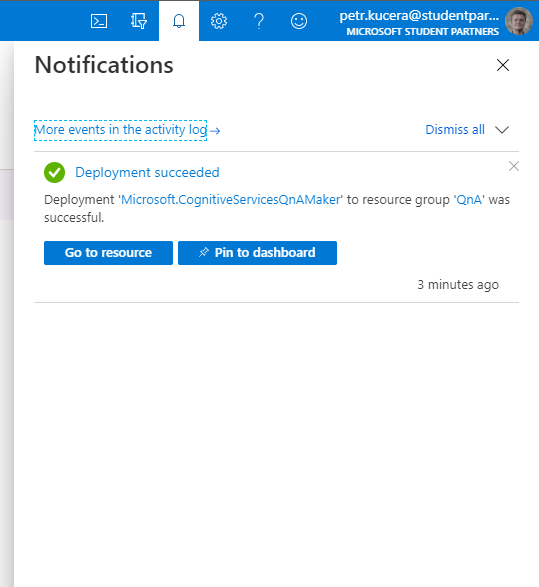Image resolution: width=539 pixels, height=587 pixels.
Task: Click the Notifications panel heading
Action: (104, 65)
